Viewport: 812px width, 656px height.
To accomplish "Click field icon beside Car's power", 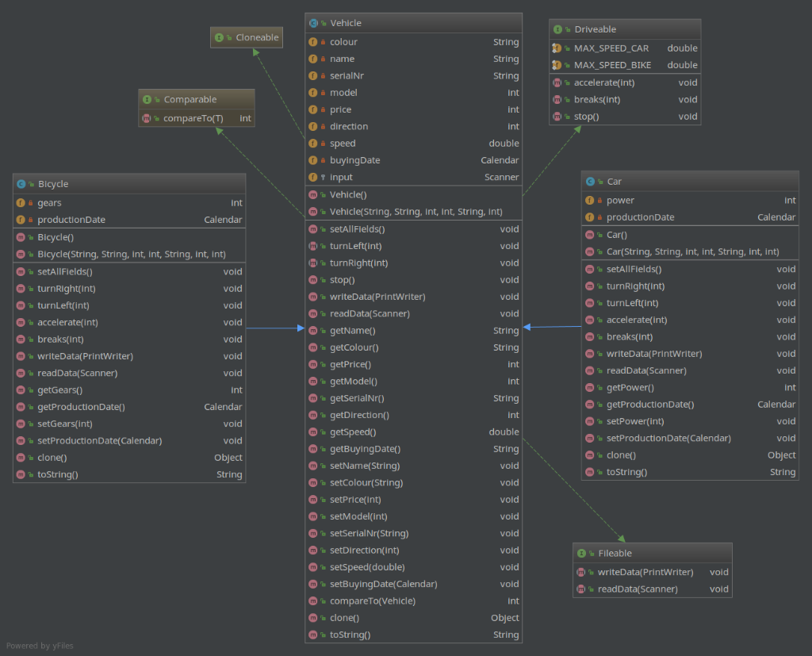I will (x=590, y=201).
